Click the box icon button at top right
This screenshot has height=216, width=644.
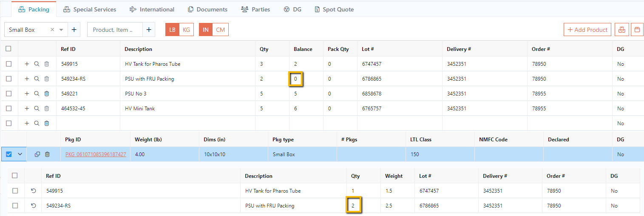637,30
